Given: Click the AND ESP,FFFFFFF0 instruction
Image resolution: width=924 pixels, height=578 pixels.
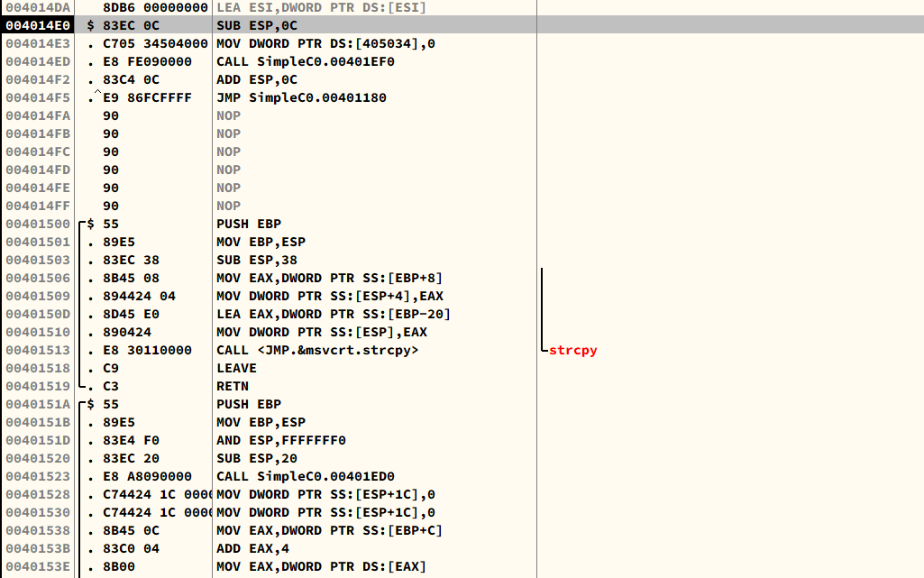Looking at the screenshot, I should coord(281,440).
